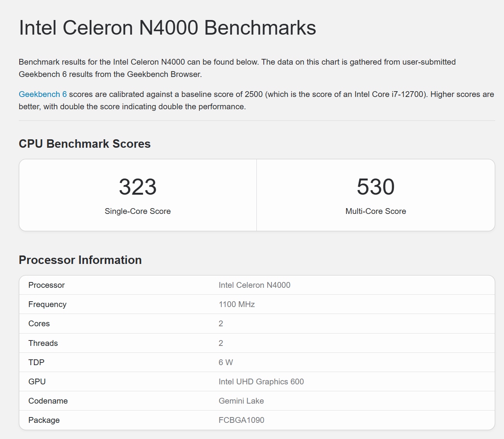Viewport: 504px width, 439px height.
Task: Click the Intel Celeron N4000 Benchmarks heading
Action: tap(167, 28)
